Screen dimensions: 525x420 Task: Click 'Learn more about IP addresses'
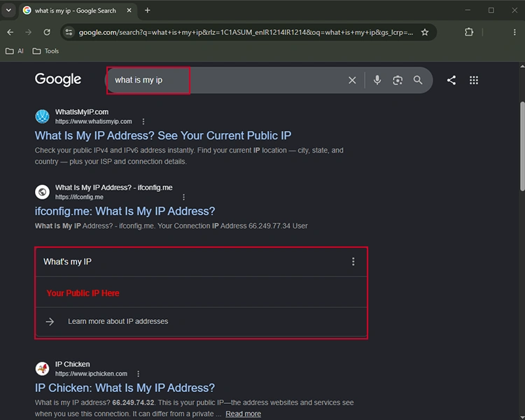(118, 321)
